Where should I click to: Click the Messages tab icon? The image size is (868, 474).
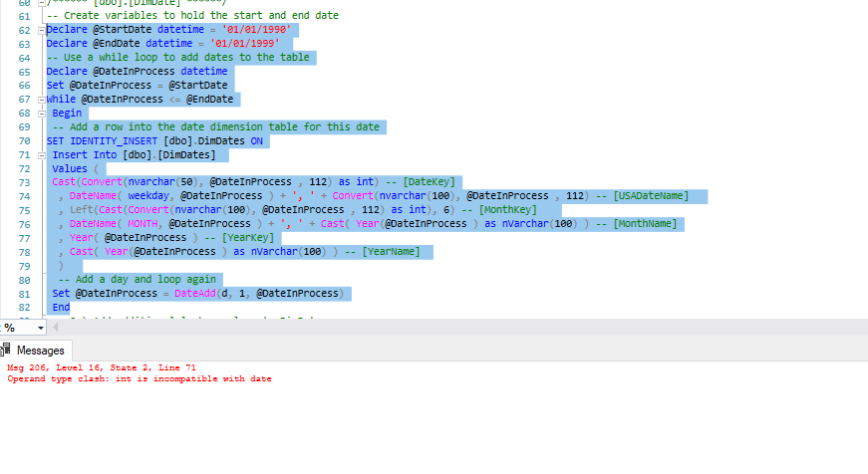click(x=6, y=350)
